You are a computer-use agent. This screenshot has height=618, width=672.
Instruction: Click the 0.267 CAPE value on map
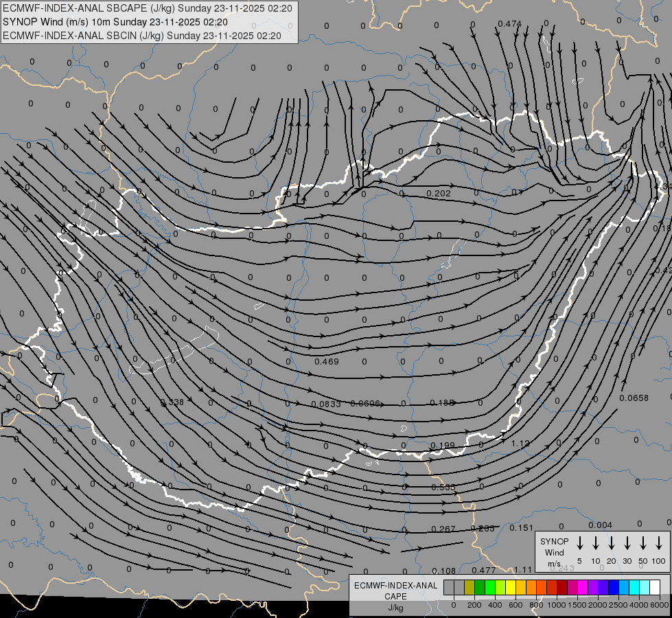coord(443,529)
